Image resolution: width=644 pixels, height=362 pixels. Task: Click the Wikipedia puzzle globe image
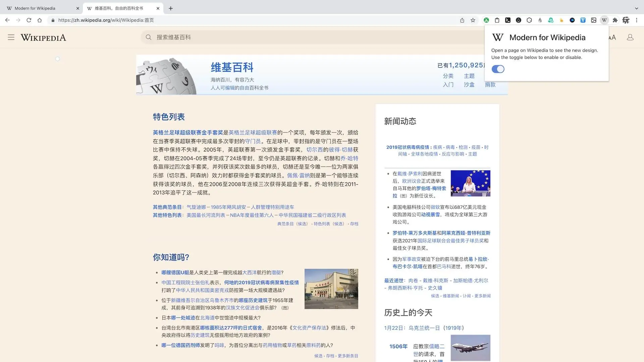click(x=166, y=76)
